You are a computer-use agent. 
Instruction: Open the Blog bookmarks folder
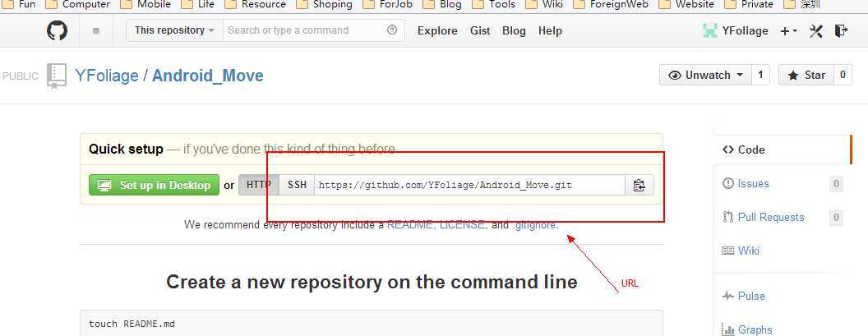[x=441, y=5]
